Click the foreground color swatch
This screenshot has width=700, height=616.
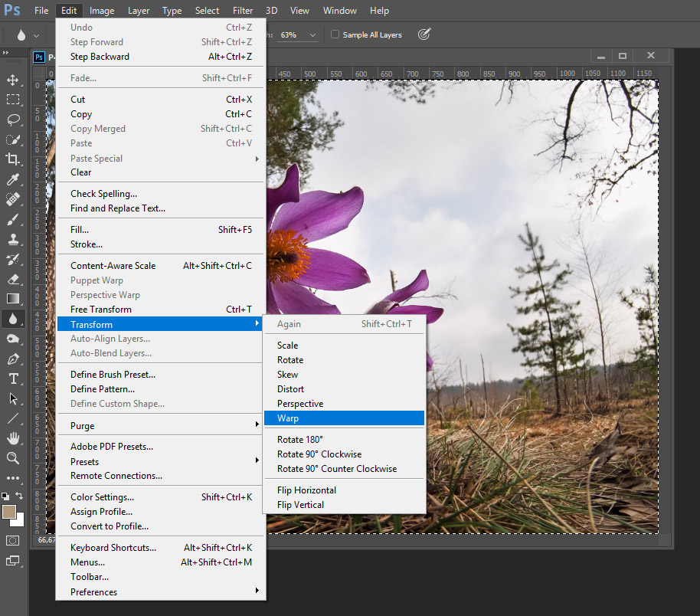tap(9, 512)
